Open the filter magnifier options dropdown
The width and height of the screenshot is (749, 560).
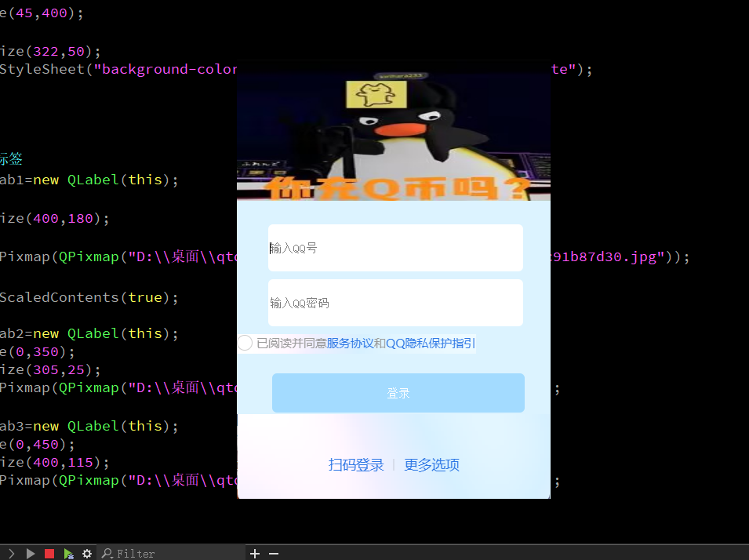point(107,554)
